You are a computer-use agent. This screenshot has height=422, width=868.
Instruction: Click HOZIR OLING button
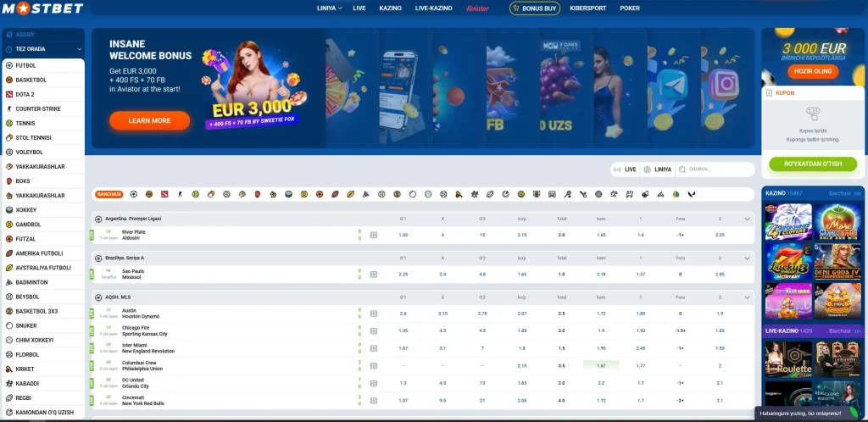(x=813, y=72)
